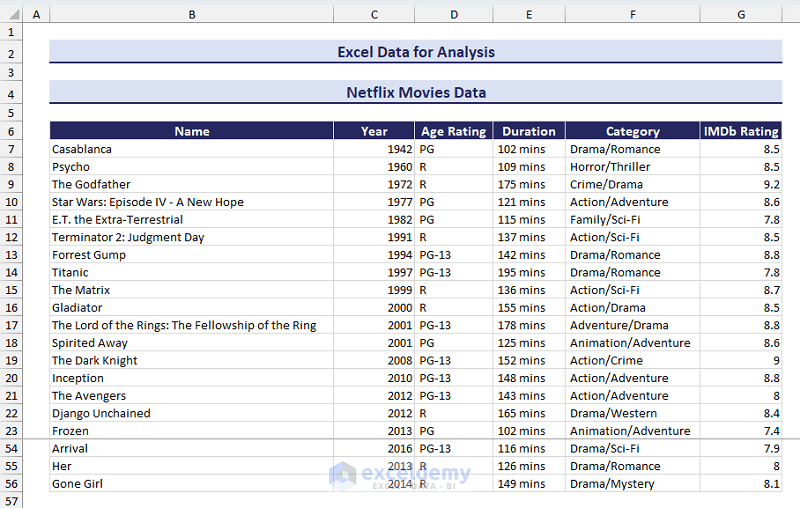
Task: Select the Age Rating header cell
Action: pos(454,131)
